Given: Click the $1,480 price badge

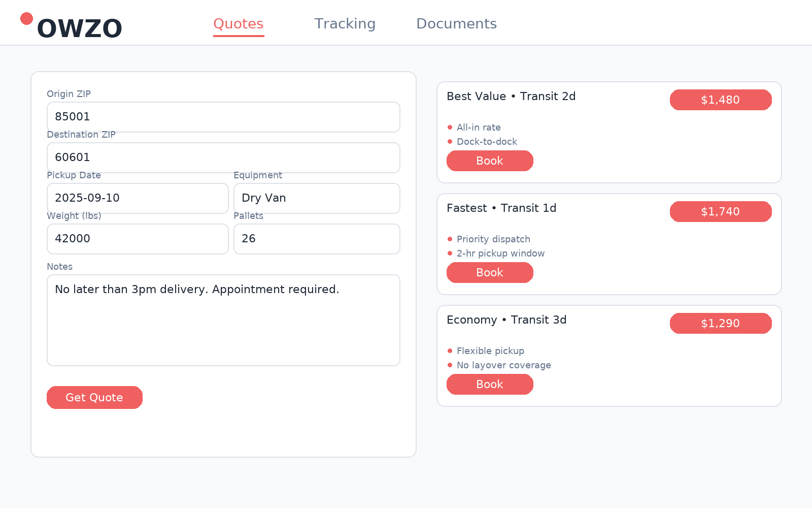Looking at the screenshot, I should pos(721,100).
